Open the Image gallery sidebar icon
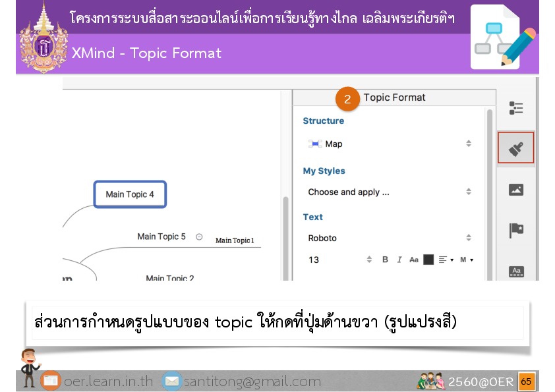The image size is (555, 392). 515,190
